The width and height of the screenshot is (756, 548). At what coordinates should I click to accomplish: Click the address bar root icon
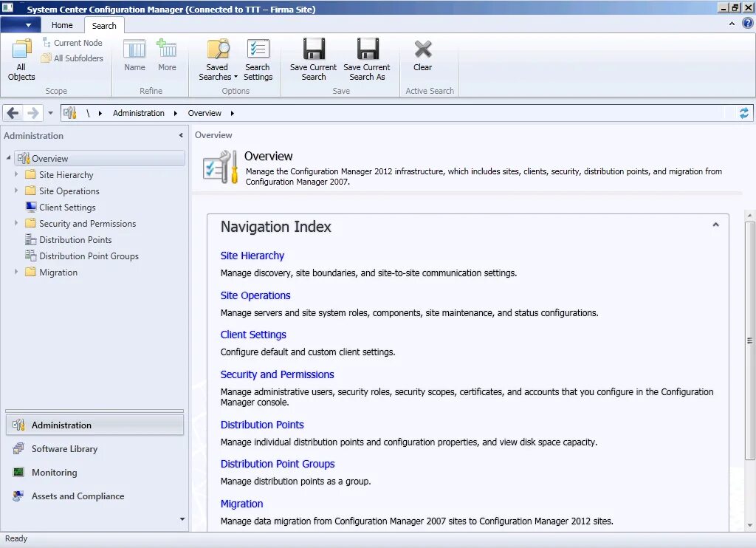point(70,113)
